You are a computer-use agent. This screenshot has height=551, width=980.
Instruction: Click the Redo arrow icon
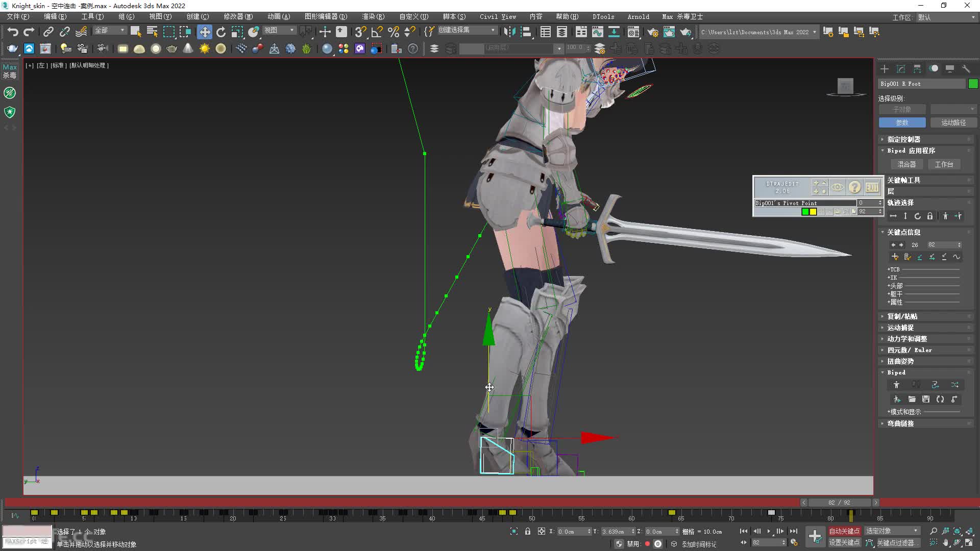(29, 32)
